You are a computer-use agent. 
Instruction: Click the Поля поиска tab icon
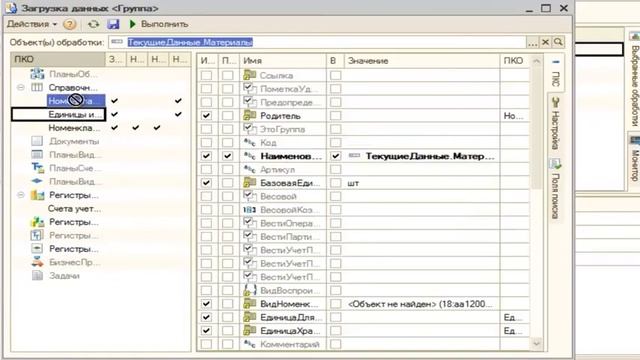point(555,164)
